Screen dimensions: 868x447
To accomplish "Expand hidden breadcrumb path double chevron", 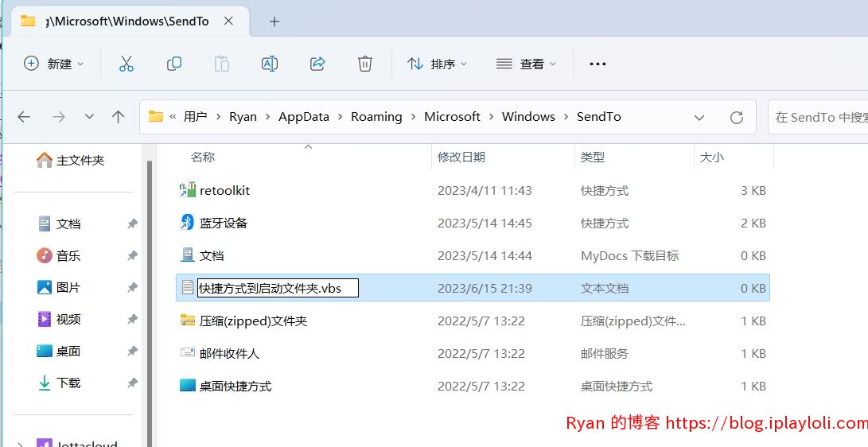I will (x=173, y=117).
